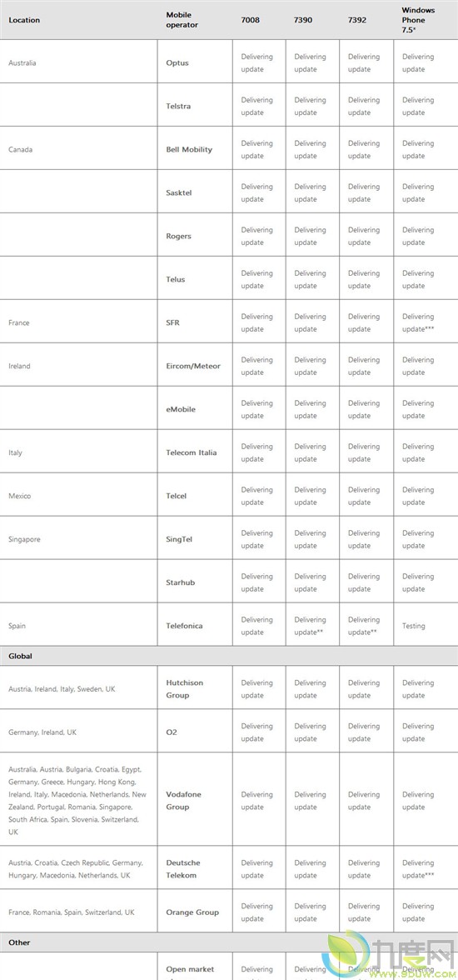Click the Global section header row

point(229,657)
